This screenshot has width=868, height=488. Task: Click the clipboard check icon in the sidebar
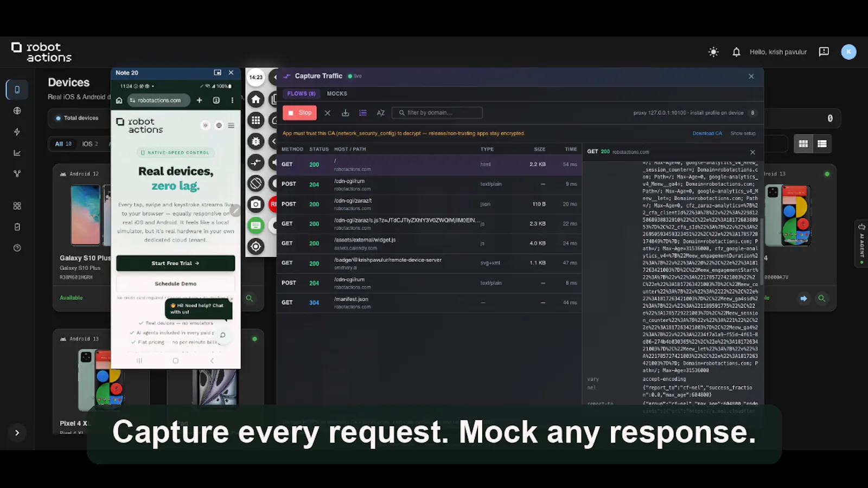tap(17, 227)
